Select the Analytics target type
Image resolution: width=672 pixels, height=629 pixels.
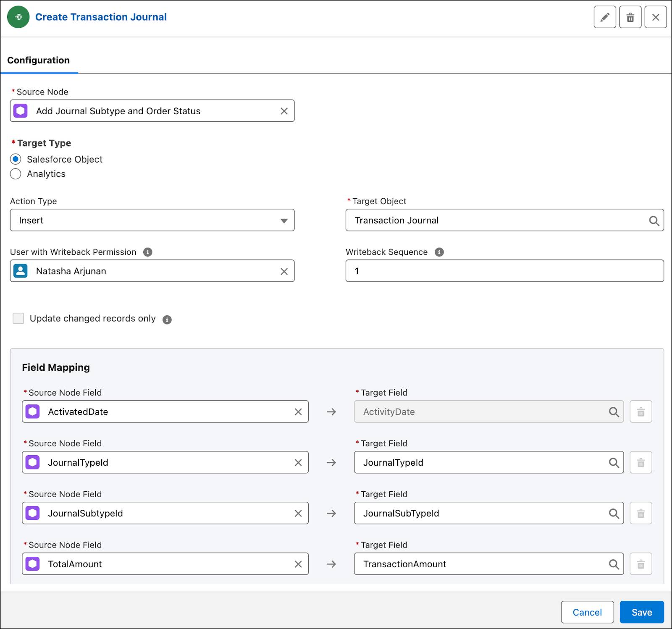[16, 174]
